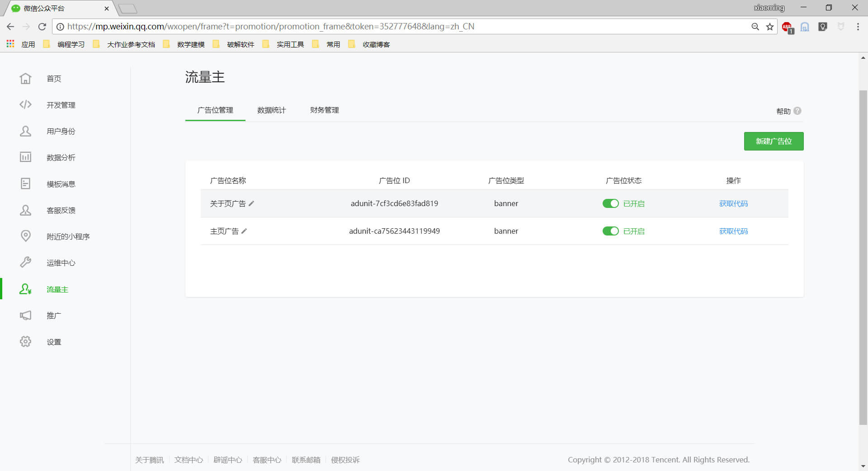
Task: Open 开发管理 in sidebar menu
Action: coord(61,105)
